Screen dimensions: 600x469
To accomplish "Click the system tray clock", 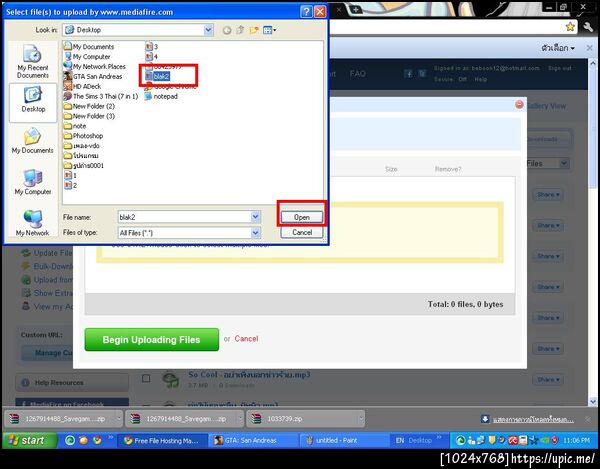I will pos(576,441).
